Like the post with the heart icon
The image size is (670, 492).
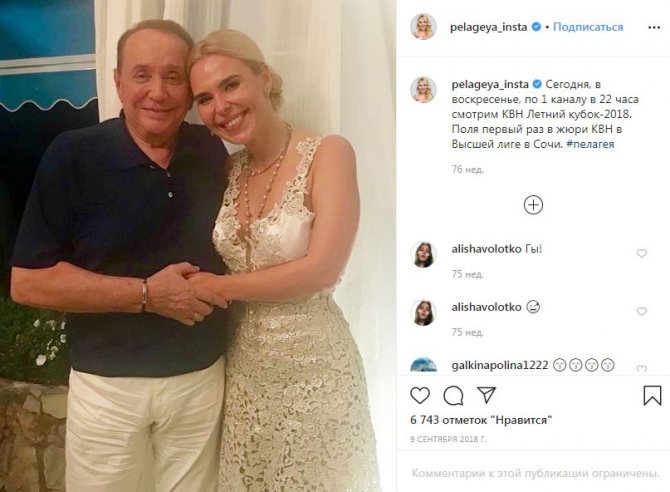tap(421, 395)
